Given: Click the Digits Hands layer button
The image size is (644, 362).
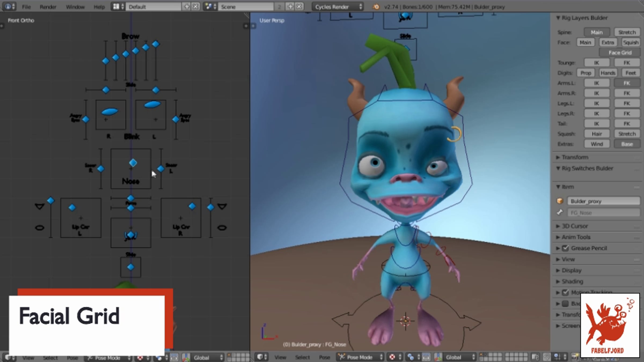Looking at the screenshot, I should (x=608, y=73).
